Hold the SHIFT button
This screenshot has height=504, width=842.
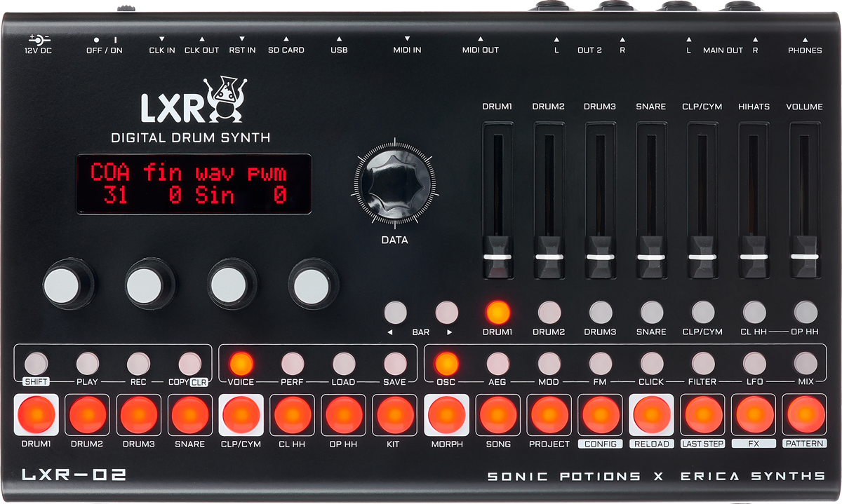click(36, 363)
